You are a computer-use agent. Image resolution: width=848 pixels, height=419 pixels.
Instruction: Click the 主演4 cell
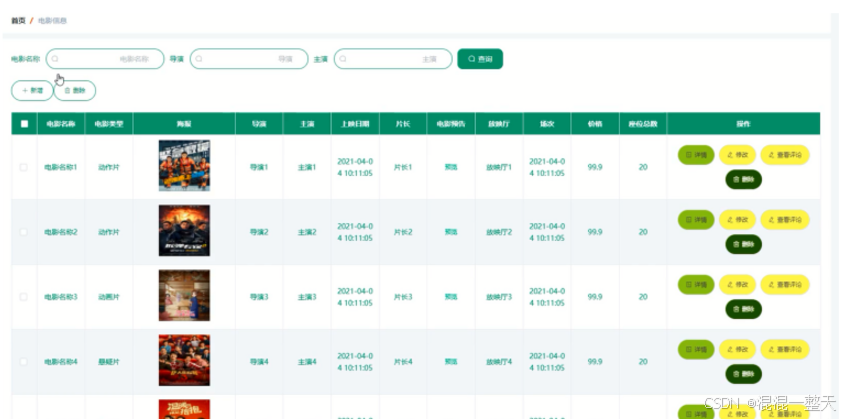coord(307,362)
